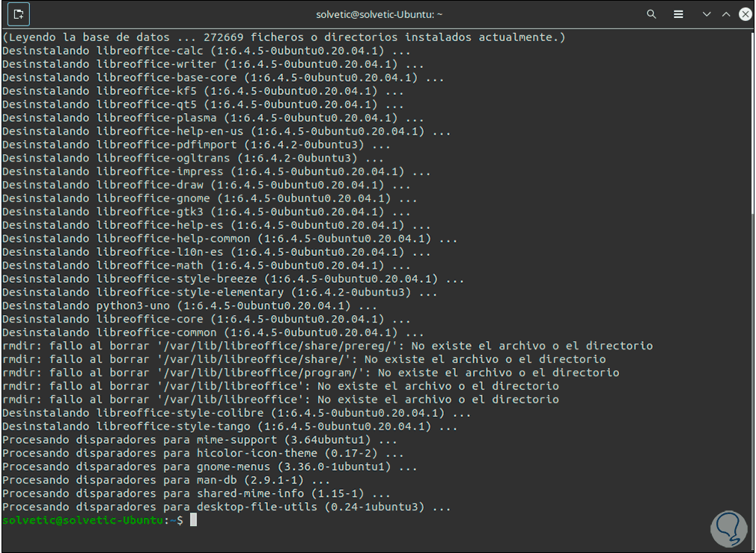756x553 pixels.
Task: Click the terminal search magnifier icon
Action: [x=651, y=14]
